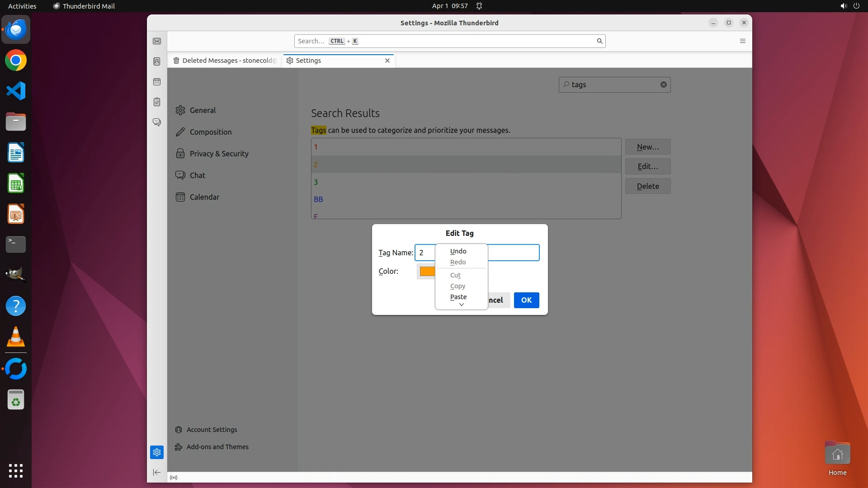868x488 pixels.
Task: Open Privacy & Security settings category
Action: click(219, 154)
